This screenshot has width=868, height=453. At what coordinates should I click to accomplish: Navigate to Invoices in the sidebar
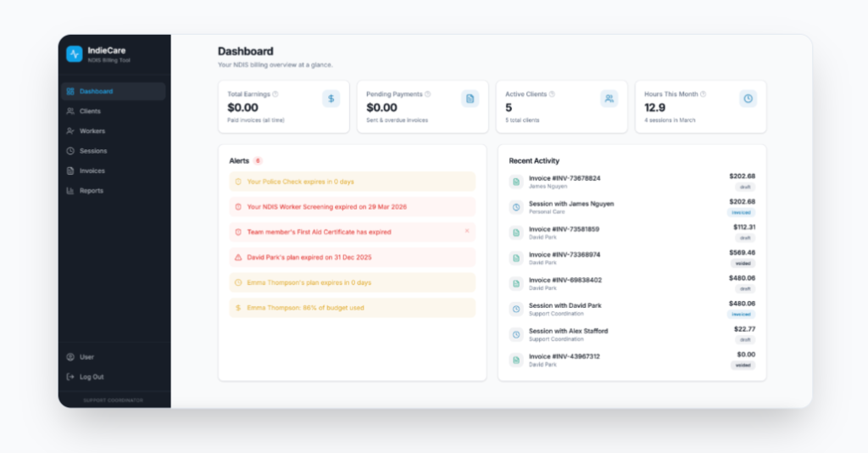pyautogui.click(x=114, y=171)
